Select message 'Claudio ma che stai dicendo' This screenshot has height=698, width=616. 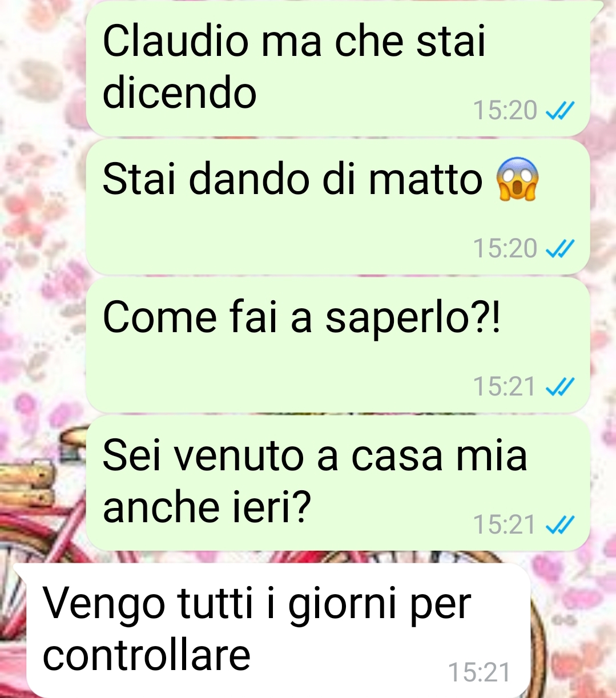coord(338,69)
